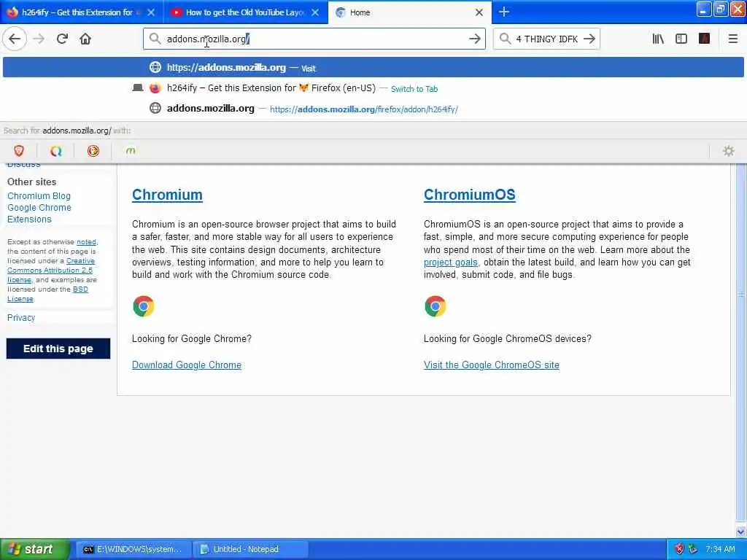Viewport: 747px width, 560px height.
Task: Open the Google Chrome Extensions sidebar link
Action: point(39,214)
